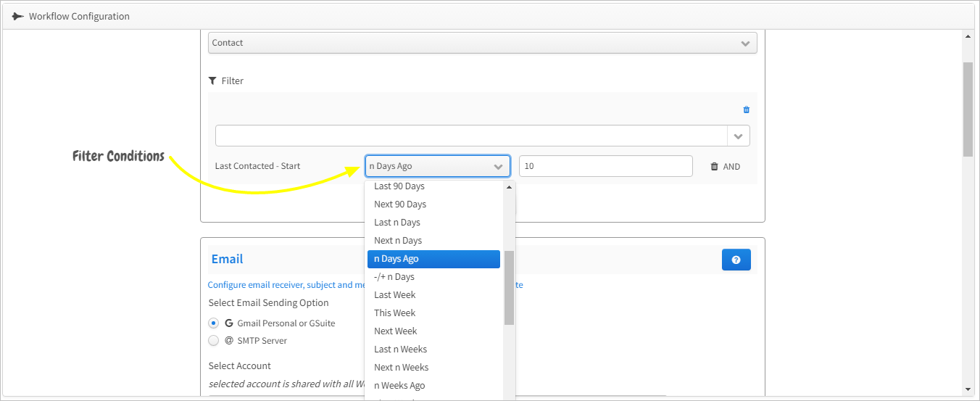Click the Filter funnel icon
The height and width of the screenshot is (401, 980).
212,80
